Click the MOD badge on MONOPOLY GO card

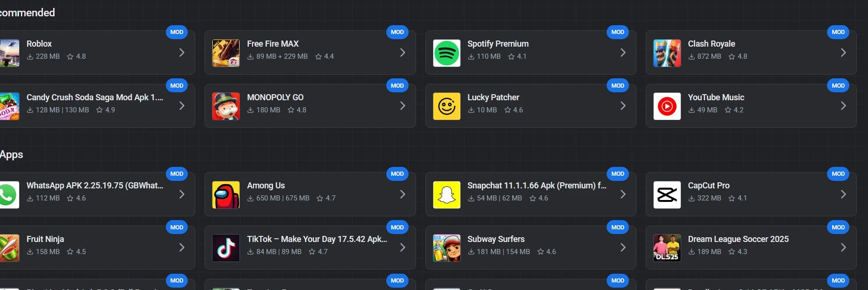point(397,86)
